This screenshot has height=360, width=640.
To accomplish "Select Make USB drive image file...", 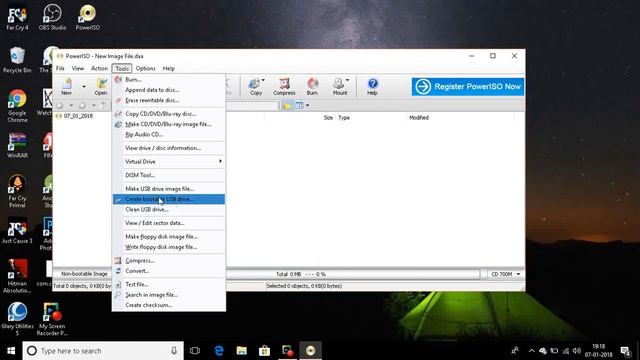I will click(x=169, y=189).
